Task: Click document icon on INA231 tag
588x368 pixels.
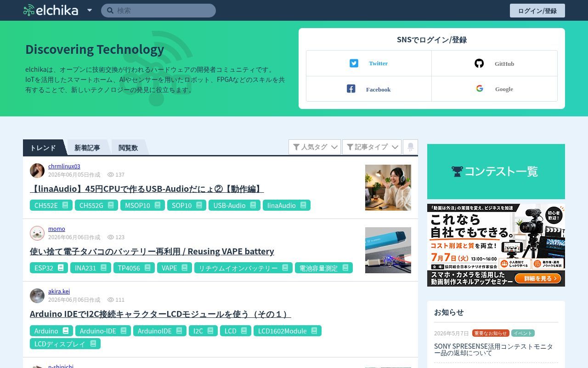Action: pyautogui.click(x=104, y=268)
